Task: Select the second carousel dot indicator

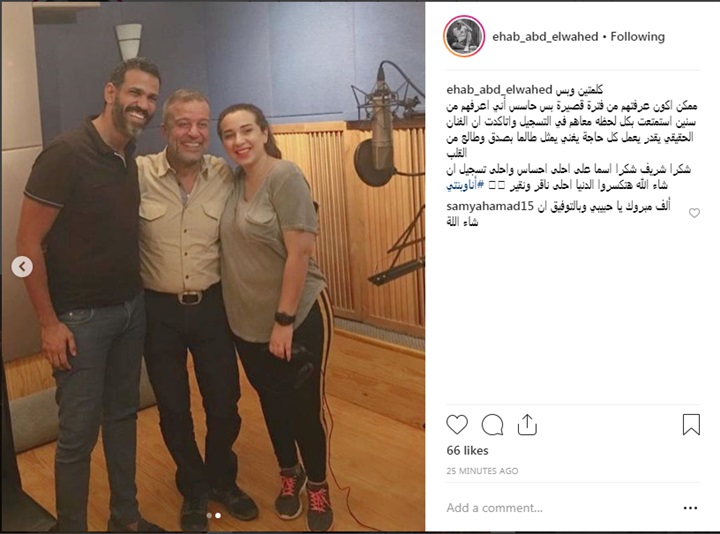Action: click(218, 516)
